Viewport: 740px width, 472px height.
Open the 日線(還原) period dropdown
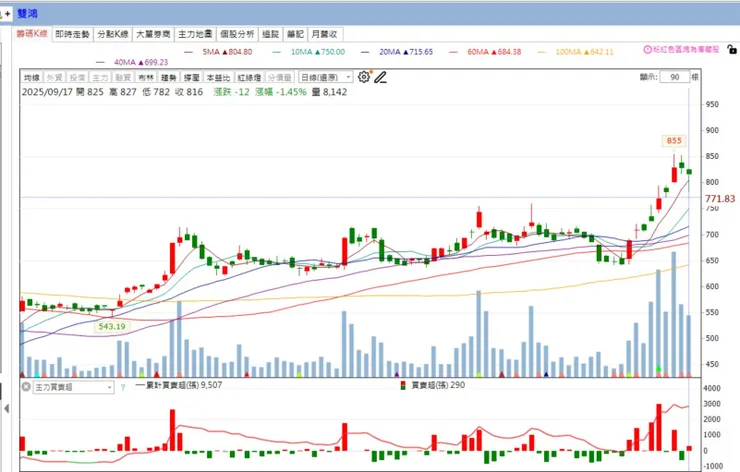click(x=326, y=77)
